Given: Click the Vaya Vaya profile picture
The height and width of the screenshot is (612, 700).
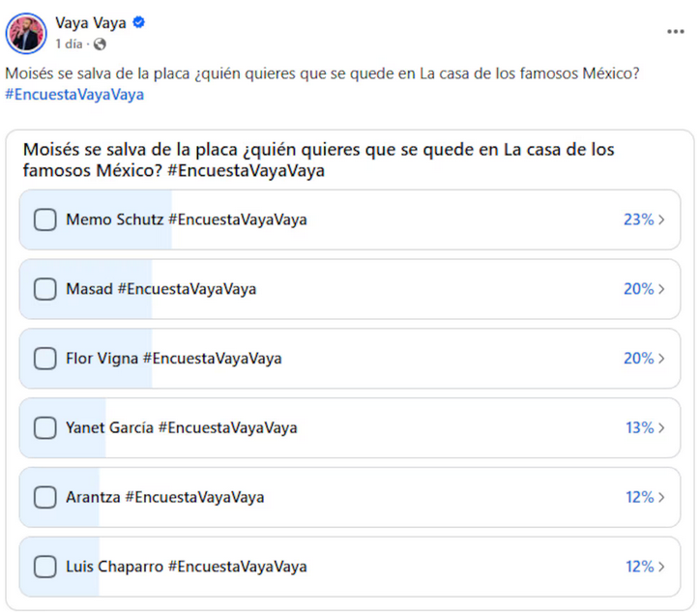Looking at the screenshot, I should pos(26,34).
